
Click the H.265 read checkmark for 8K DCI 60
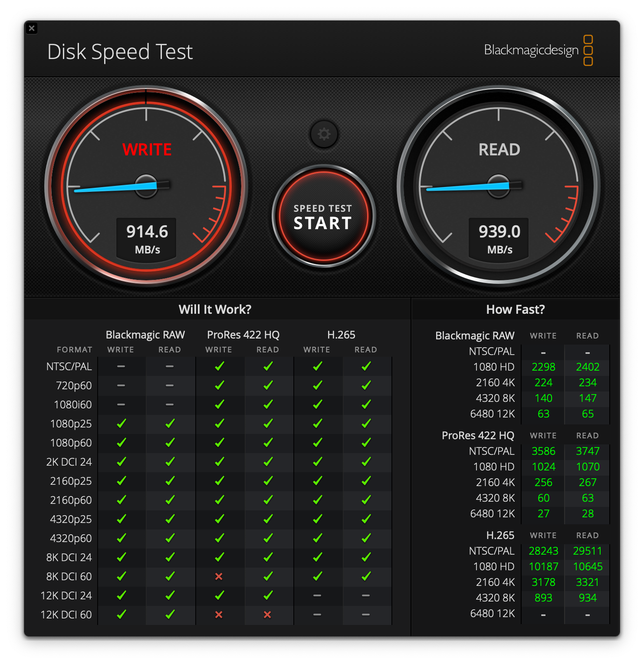pyautogui.click(x=366, y=576)
